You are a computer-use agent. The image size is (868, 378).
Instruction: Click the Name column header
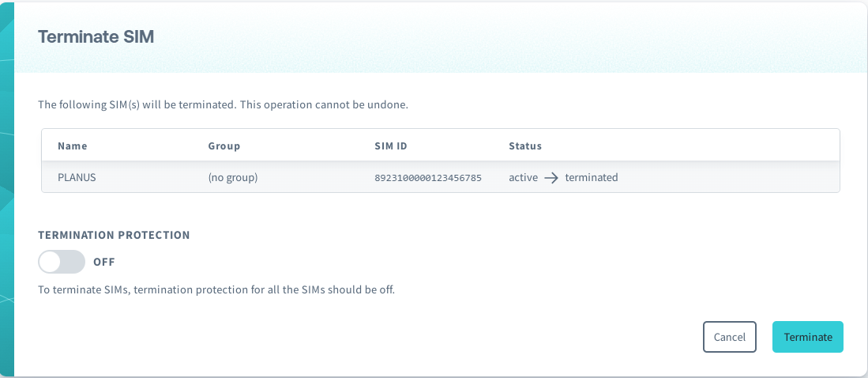click(x=73, y=146)
